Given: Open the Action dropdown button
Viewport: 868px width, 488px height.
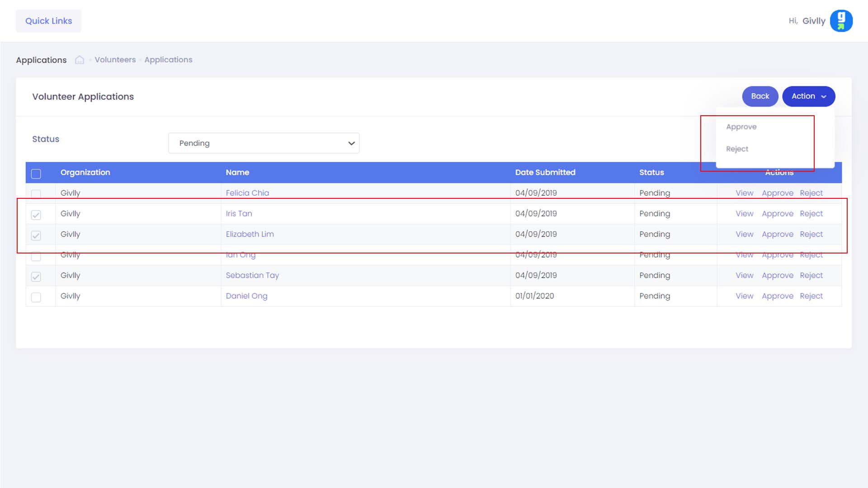Looking at the screenshot, I should point(808,96).
